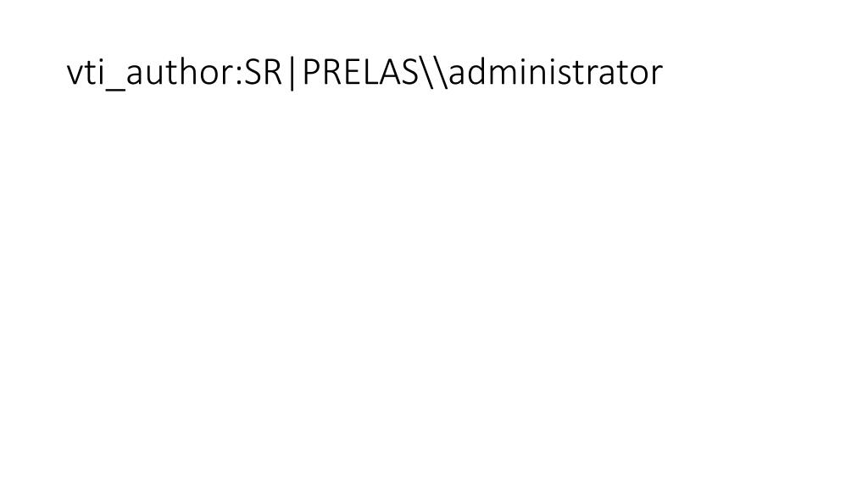Click the double backslash before administrator
The height and width of the screenshot is (488, 868).
pos(434,72)
